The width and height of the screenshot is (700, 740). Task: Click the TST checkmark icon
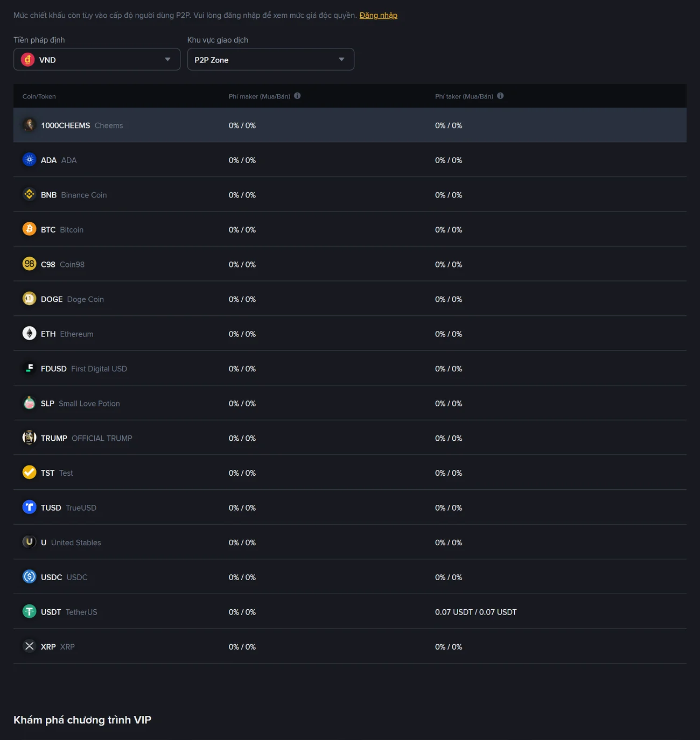[x=30, y=473]
